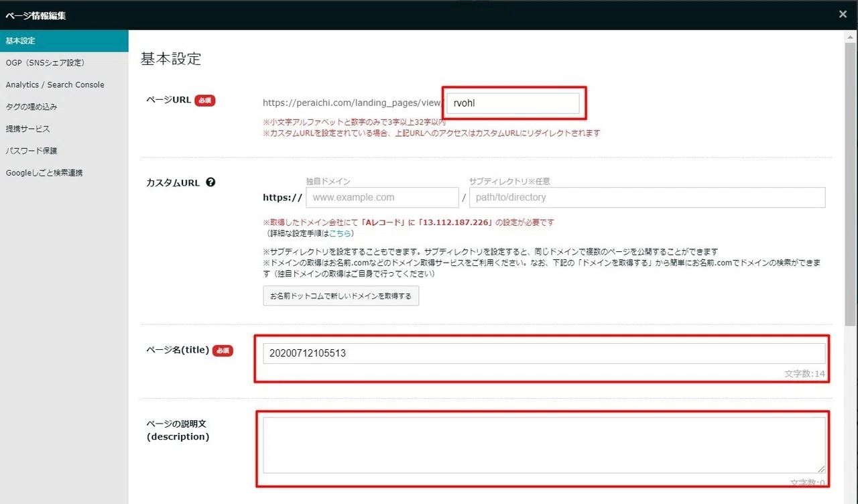Click the 基本設定 heading text
This screenshot has height=504, width=858.
click(171, 59)
